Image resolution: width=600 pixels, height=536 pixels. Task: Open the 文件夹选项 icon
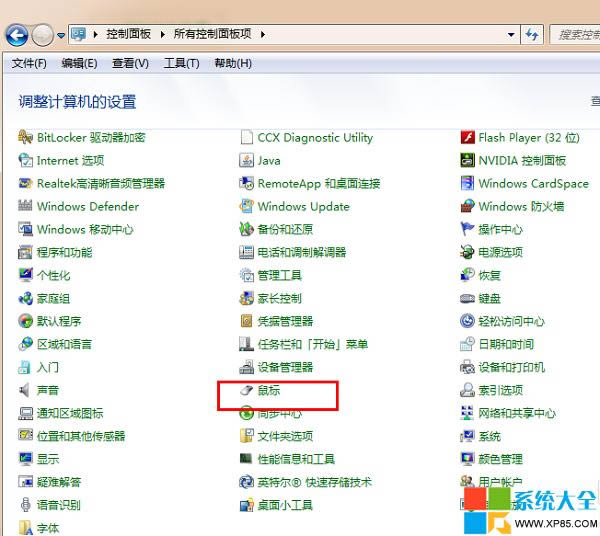246,436
